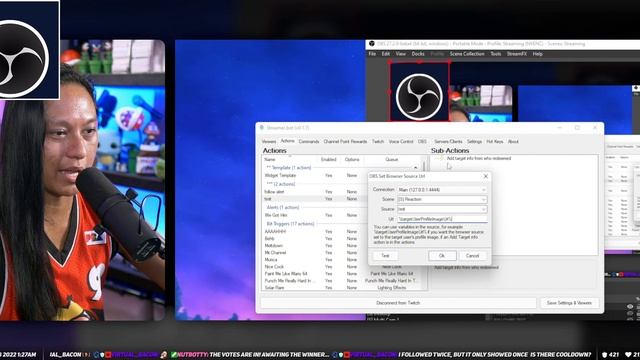Open the Commands tab
Image resolution: width=640 pixels, height=360 pixels.
309,141
